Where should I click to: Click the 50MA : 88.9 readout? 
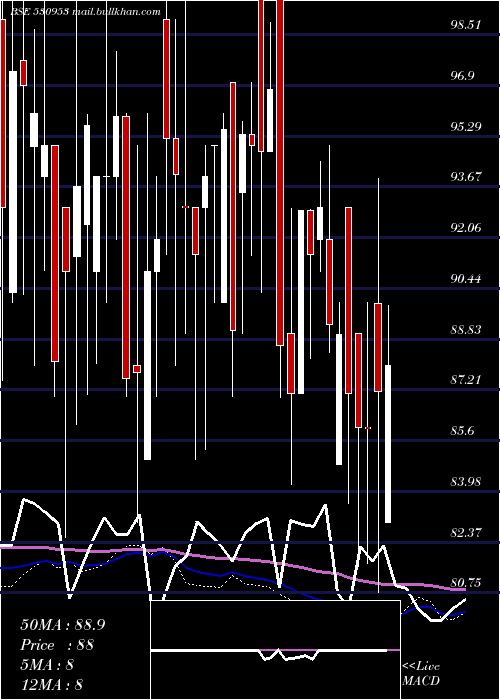[63, 625]
